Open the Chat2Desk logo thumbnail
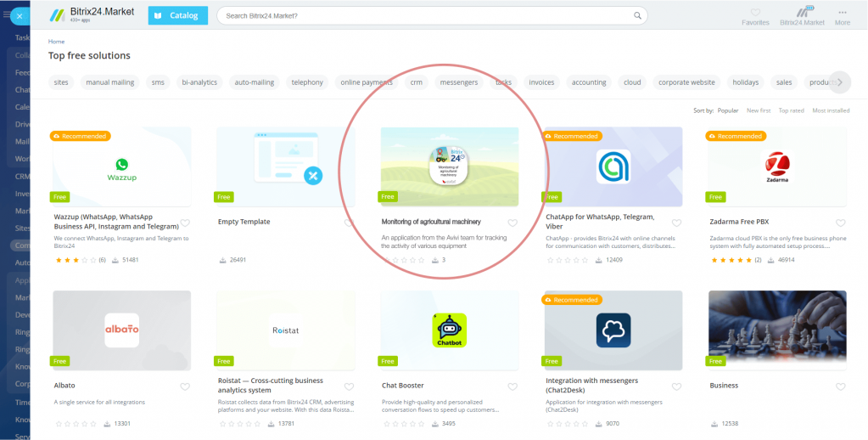The width and height of the screenshot is (868, 440). 613,330
